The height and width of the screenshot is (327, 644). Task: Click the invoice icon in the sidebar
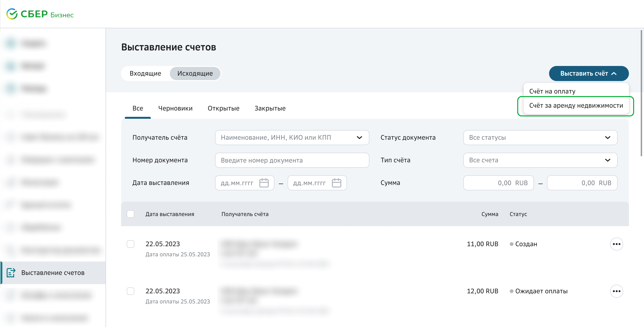click(x=11, y=273)
